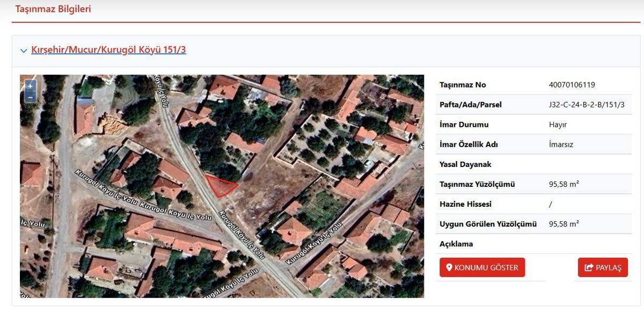
Task: Click the Hazine Hissesi row label
Action: coord(465,204)
